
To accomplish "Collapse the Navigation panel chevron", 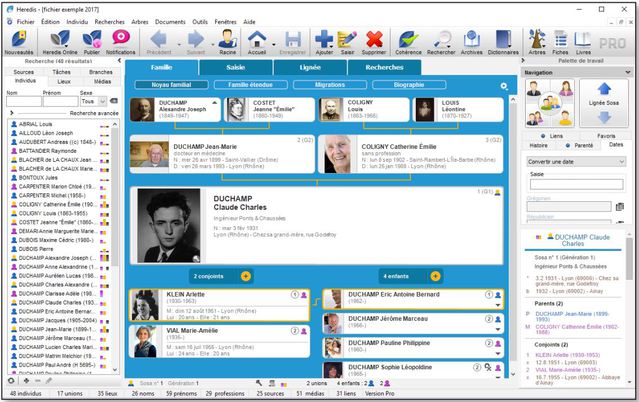I will pos(628,72).
